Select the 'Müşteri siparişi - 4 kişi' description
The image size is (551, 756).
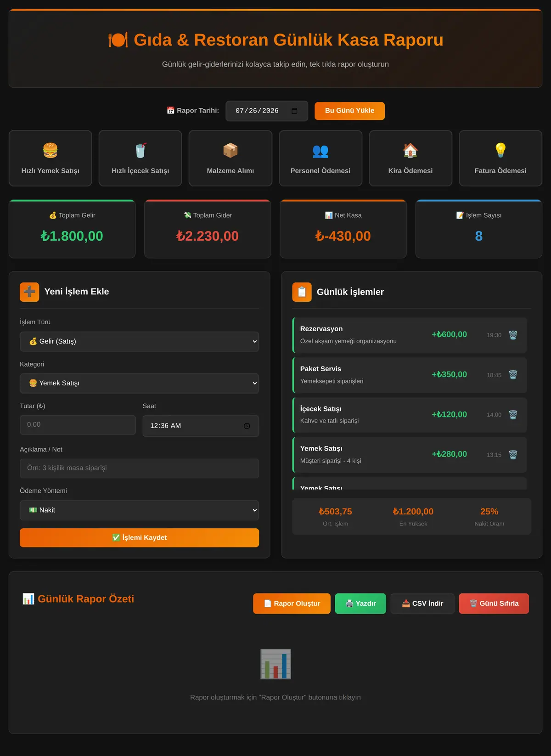tap(331, 461)
